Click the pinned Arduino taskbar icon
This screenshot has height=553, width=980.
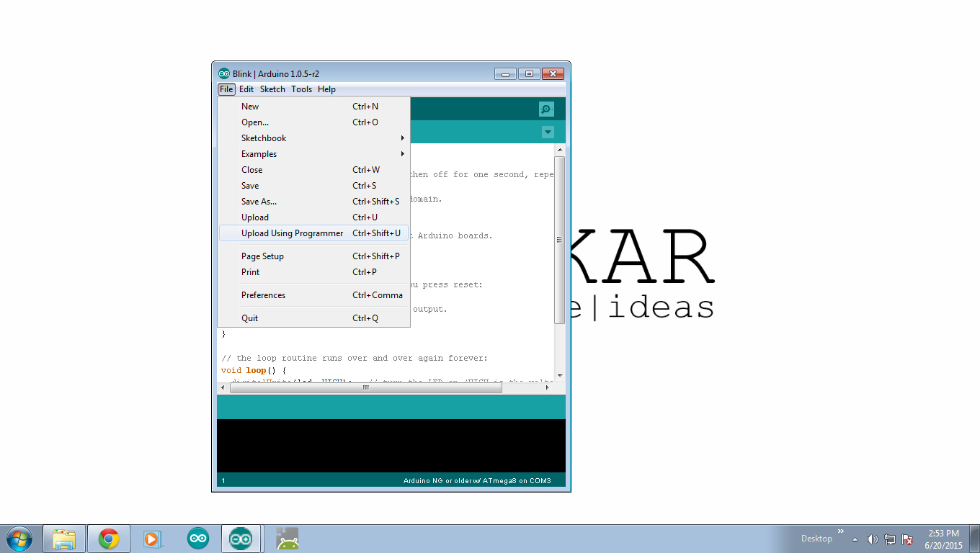tap(197, 538)
